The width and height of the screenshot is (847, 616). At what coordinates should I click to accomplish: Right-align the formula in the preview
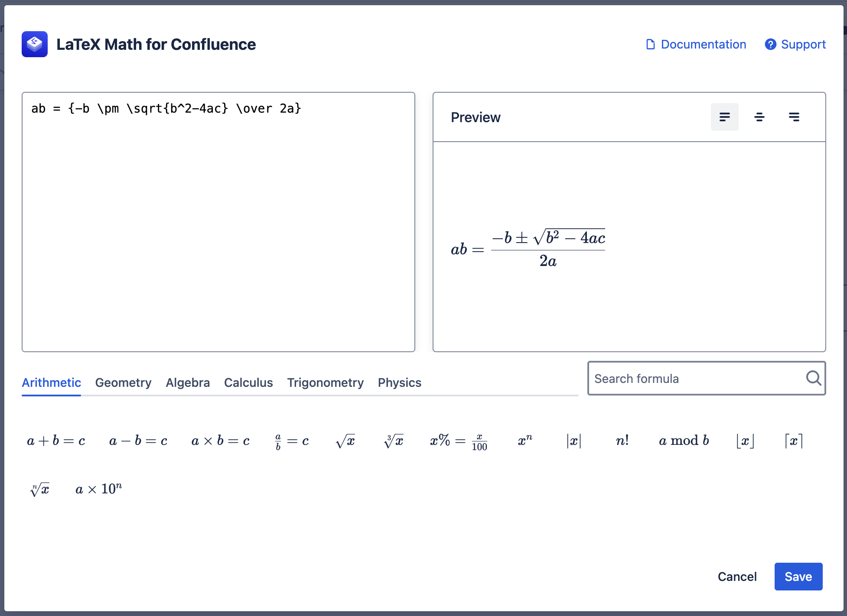[x=794, y=117]
